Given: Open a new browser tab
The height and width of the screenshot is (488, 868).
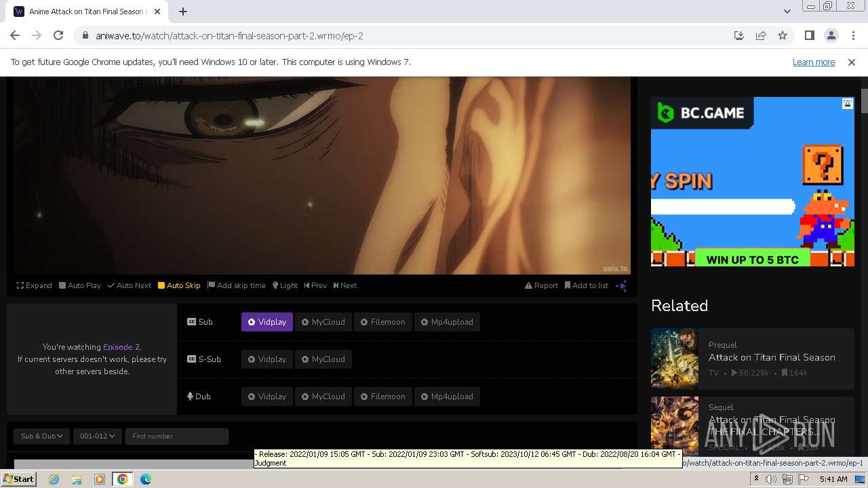Looking at the screenshot, I should coord(183,12).
